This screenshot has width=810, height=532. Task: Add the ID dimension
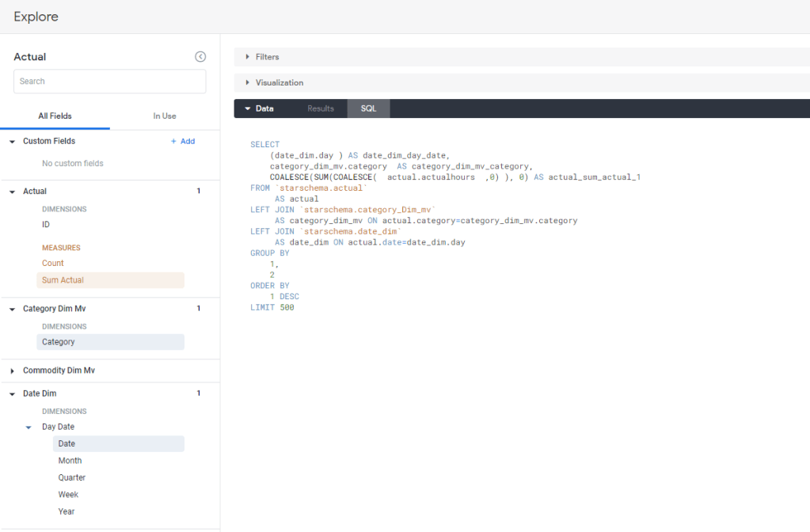[x=46, y=225]
